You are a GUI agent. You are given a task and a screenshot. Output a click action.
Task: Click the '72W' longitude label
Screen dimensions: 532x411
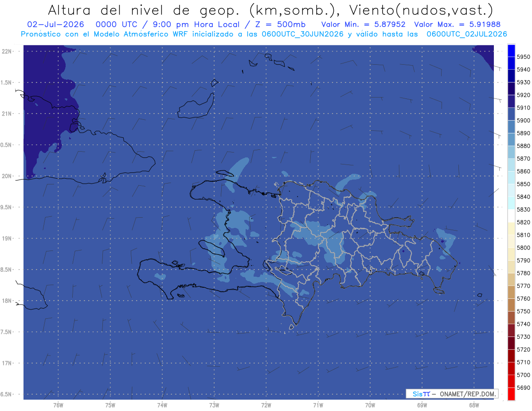(266, 406)
